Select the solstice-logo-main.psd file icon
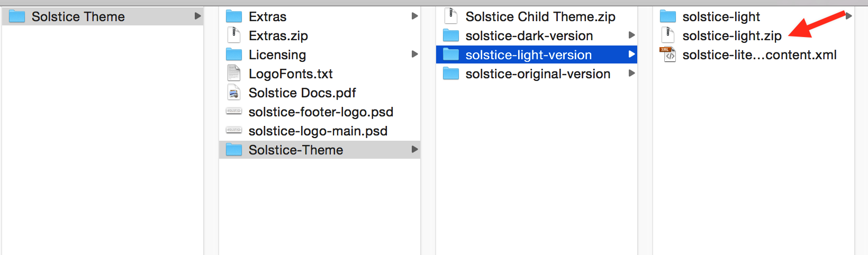This screenshot has height=255, width=868. pos(234,131)
